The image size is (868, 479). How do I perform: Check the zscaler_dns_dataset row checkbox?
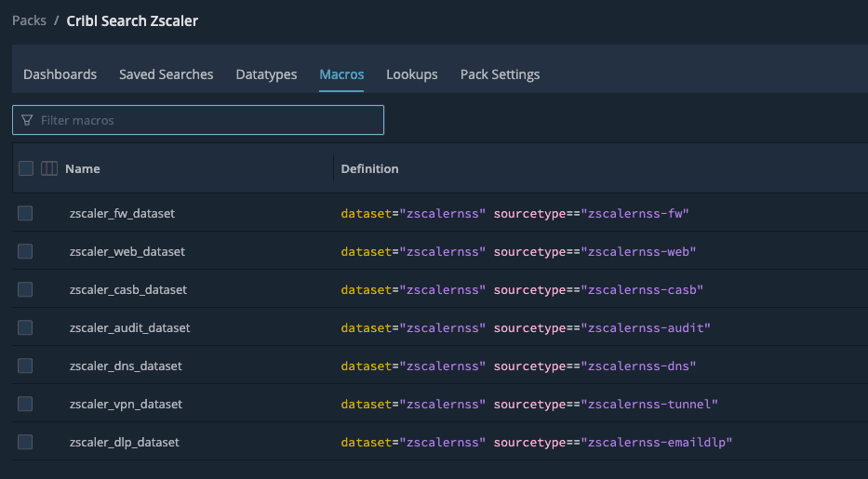click(25, 366)
